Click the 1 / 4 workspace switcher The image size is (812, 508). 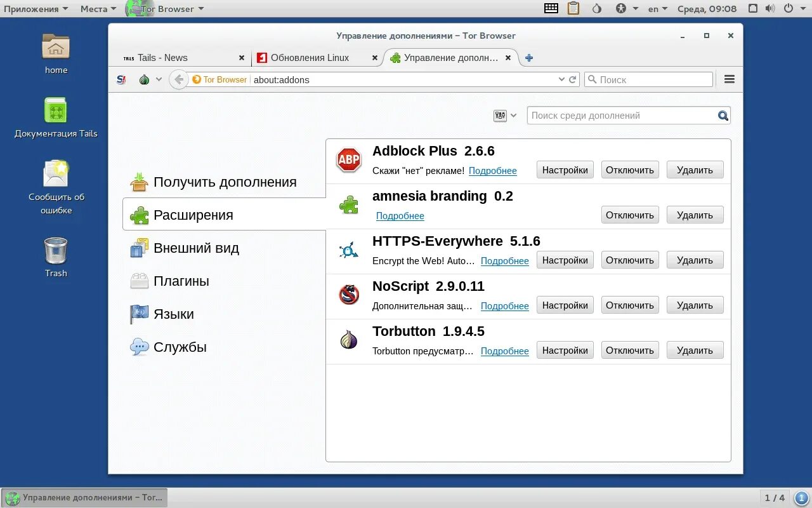tap(775, 498)
